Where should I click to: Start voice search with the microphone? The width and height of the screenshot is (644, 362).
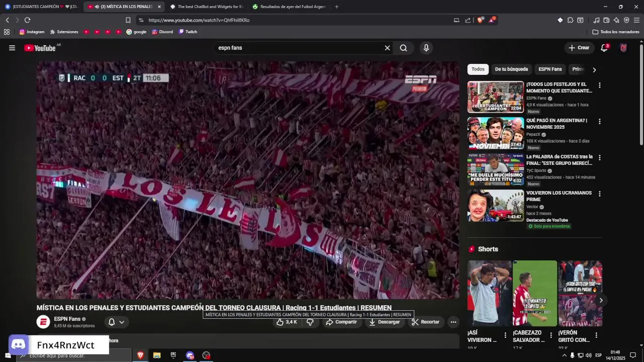click(x=426, y=48)
